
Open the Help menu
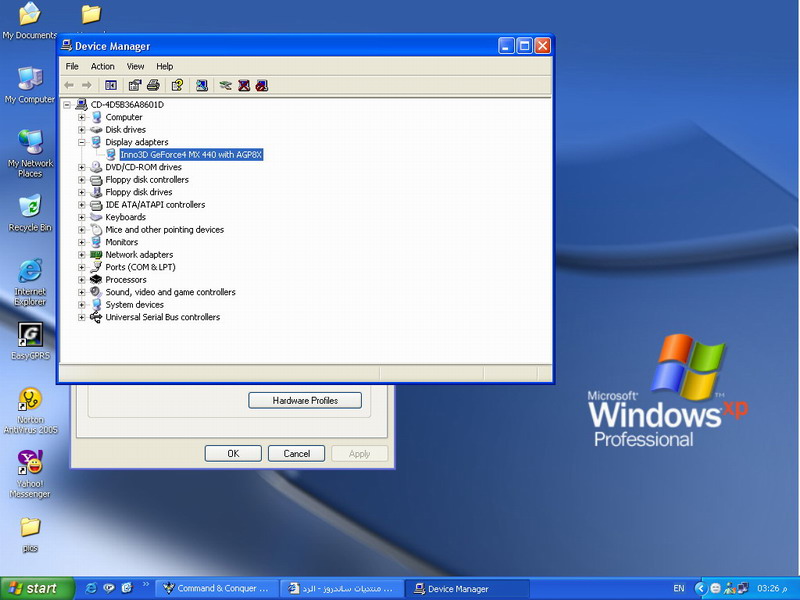164,66
